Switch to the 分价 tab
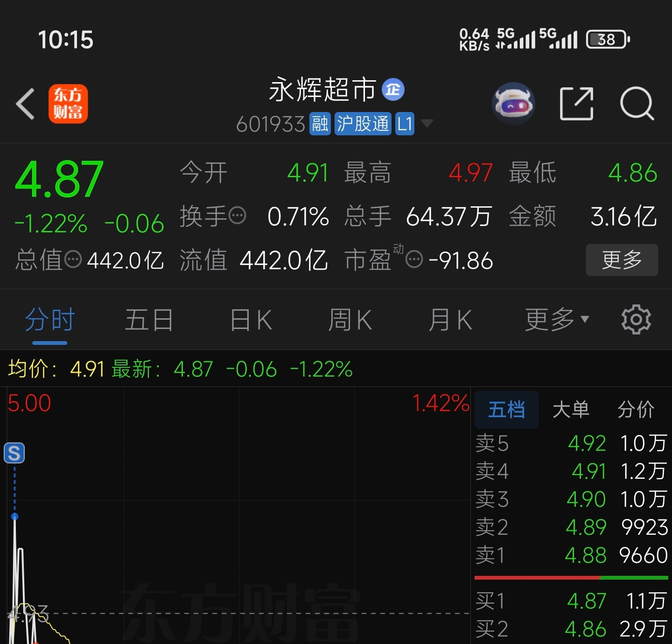 tap(636, 410)
